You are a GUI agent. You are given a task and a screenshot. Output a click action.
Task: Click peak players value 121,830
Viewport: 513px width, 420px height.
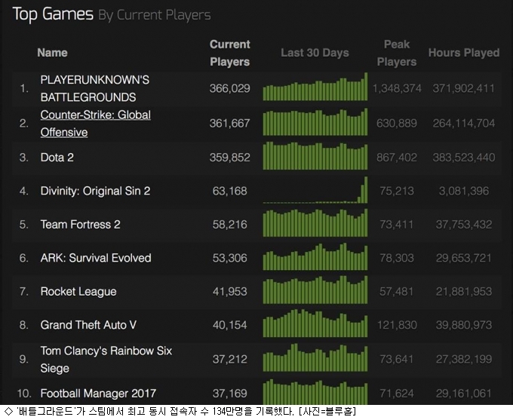coord(397,325)
